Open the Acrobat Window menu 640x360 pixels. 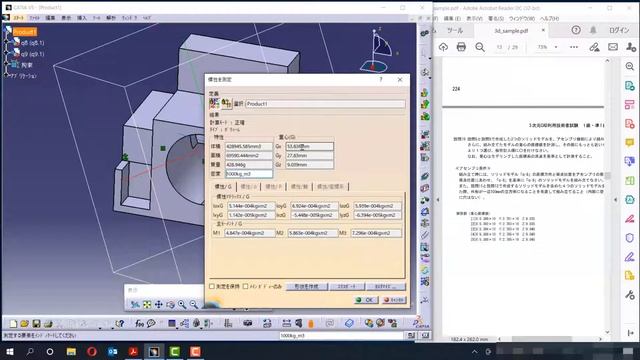(x=522, y=18)
